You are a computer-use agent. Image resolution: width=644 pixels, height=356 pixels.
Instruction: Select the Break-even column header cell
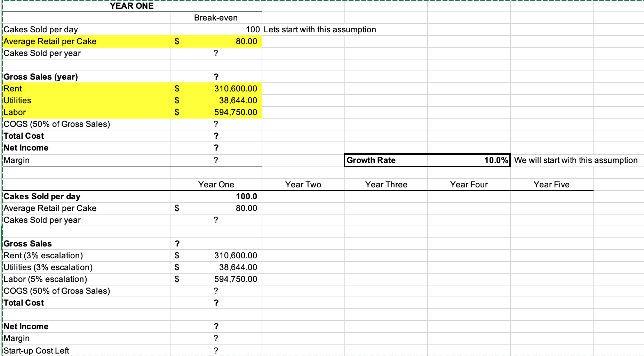pos(216,17)
